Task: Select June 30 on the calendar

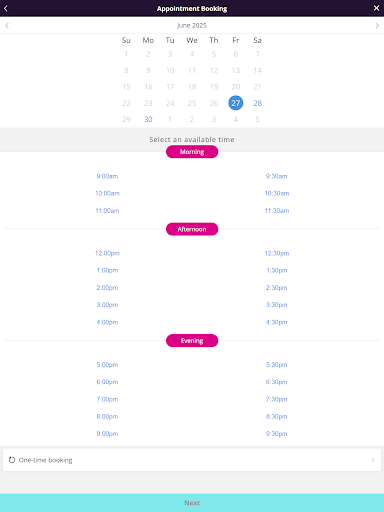Action: [148, 119]
